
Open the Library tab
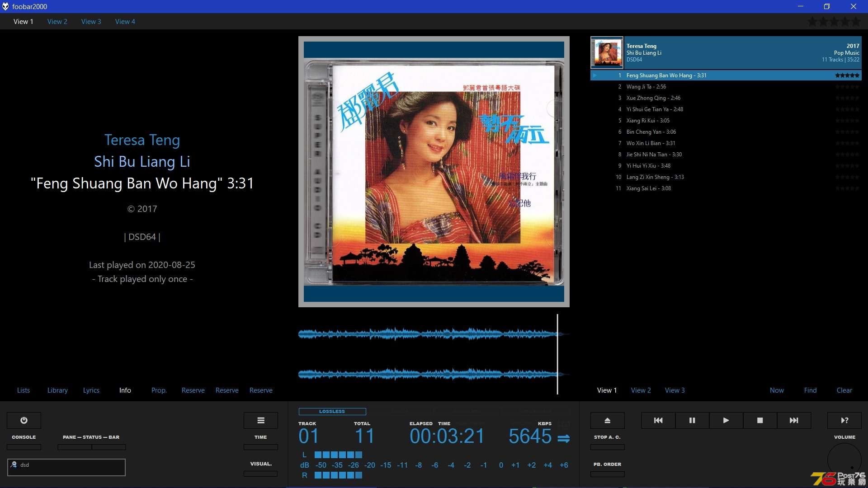(x=57, y=390)
